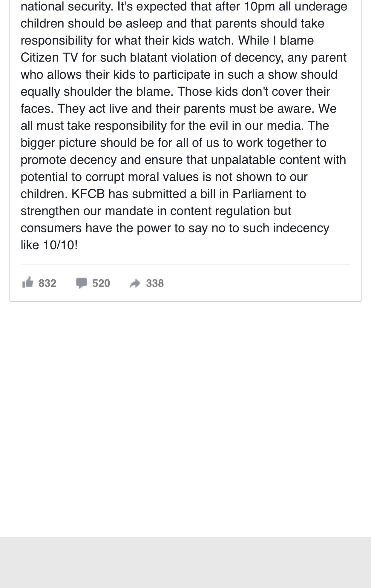The height and width of the screenshot is (588, 371).
Task: Click the empty white area below the post card
Action: tap(185, 419)
